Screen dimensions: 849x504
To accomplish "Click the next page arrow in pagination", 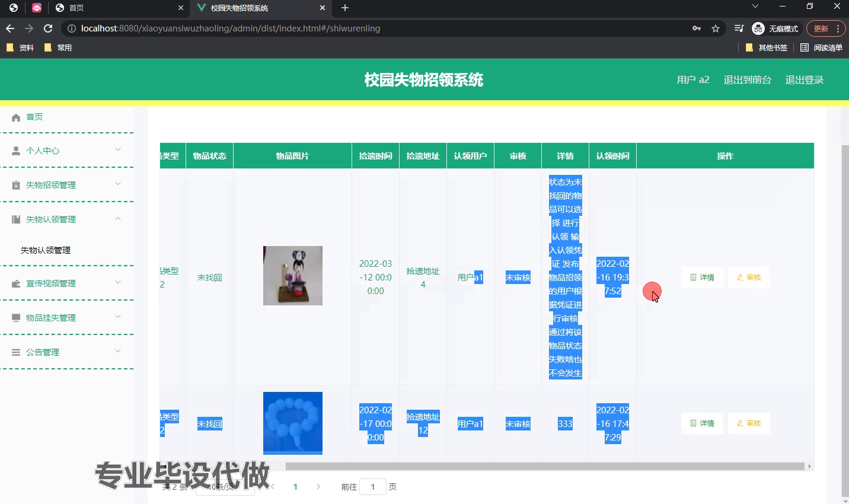I will point(318,487).
